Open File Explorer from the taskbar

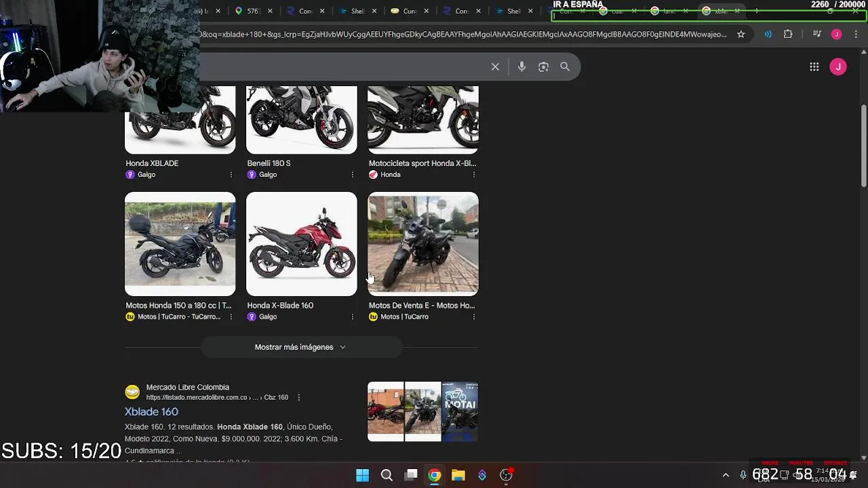[x=458, y=475]
